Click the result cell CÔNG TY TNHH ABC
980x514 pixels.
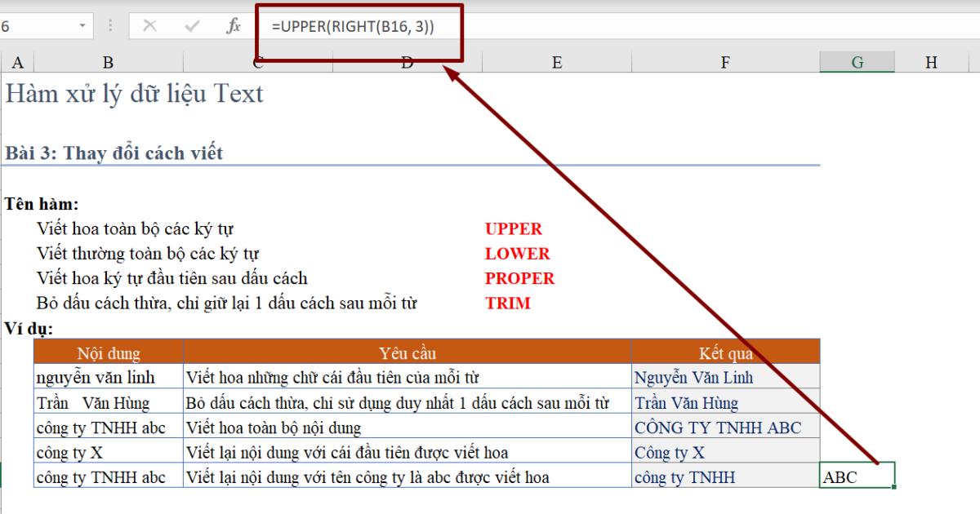[719, 426]
